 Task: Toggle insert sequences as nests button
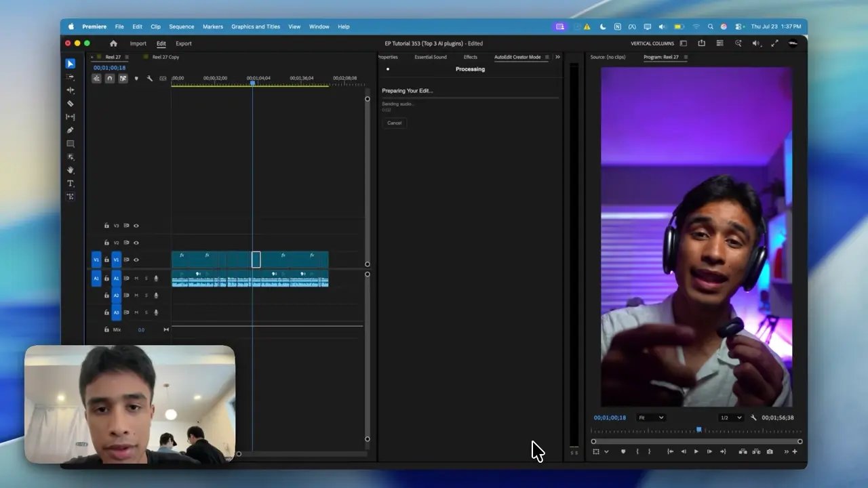96,79
